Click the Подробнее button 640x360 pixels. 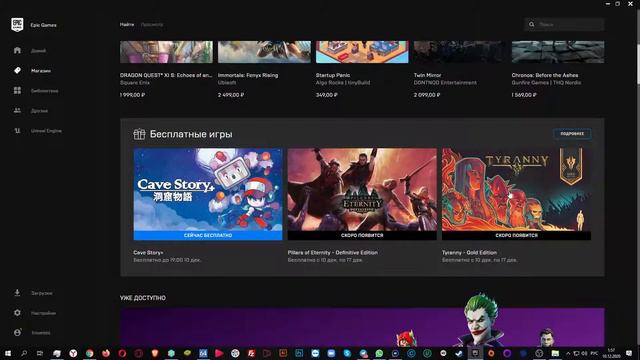[572, 134]
